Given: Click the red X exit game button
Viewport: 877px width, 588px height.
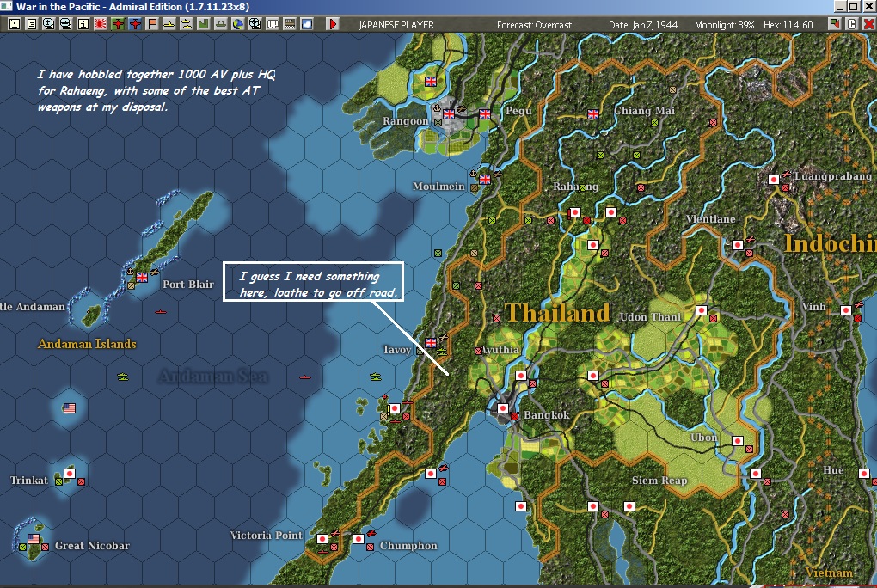Looking at the screenshot, I should coord(868,24).
